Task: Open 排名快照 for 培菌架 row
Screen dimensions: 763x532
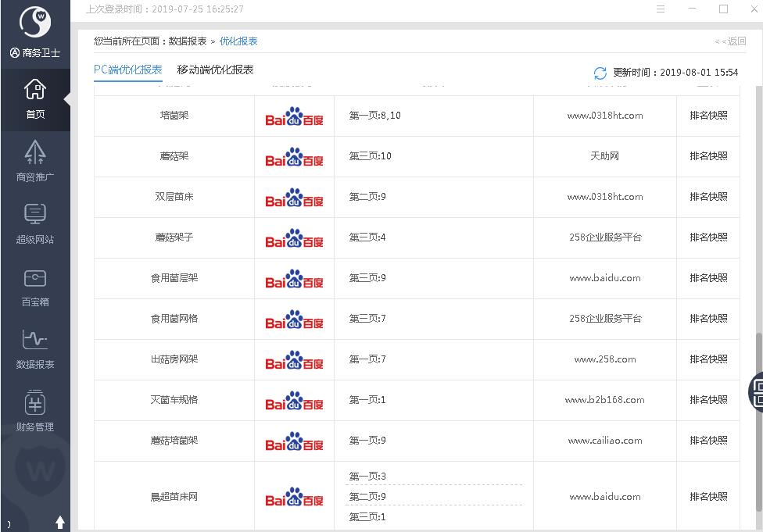Action: [x=708, y=116]
